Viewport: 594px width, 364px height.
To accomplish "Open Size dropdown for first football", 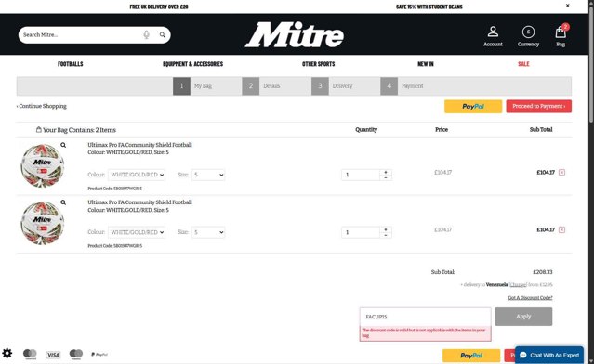I will [x=208, y=175].
